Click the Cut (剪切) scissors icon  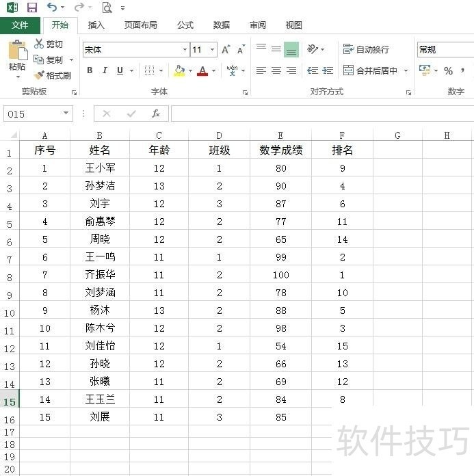pyautogui.click(x=39, y=44)
